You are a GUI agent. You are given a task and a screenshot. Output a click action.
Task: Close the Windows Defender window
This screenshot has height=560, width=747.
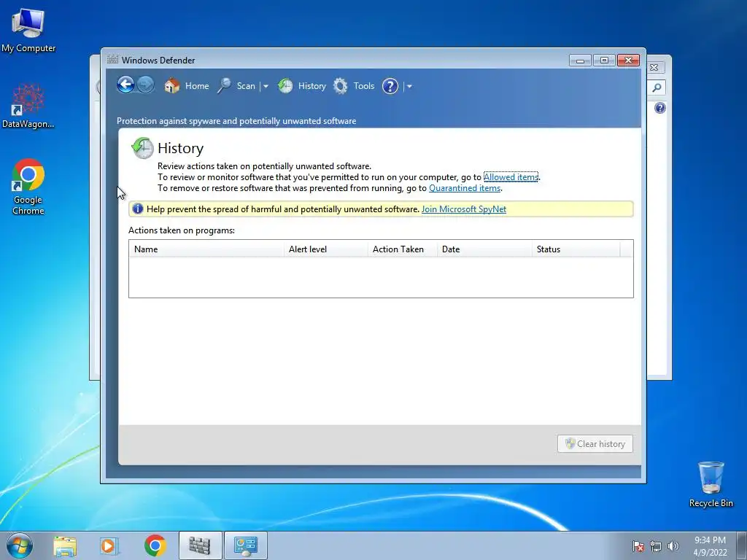(628, 61)
